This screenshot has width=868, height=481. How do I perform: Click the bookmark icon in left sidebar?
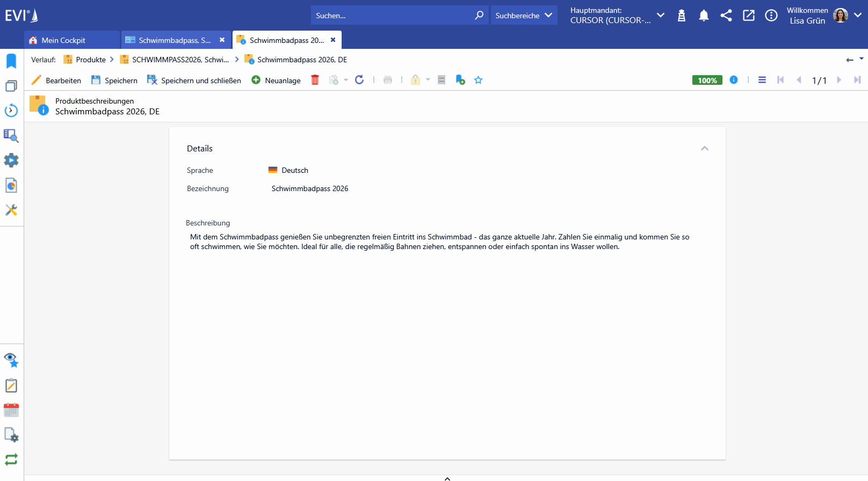click(x=11, y=61)
